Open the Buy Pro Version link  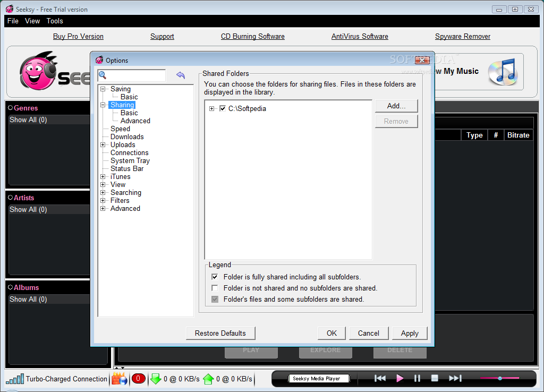pos(78,36)
